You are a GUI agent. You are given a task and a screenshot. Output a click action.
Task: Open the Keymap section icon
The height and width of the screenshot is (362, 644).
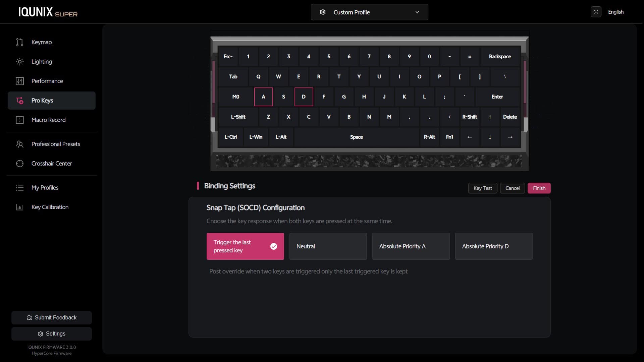(x=20, y=42)
